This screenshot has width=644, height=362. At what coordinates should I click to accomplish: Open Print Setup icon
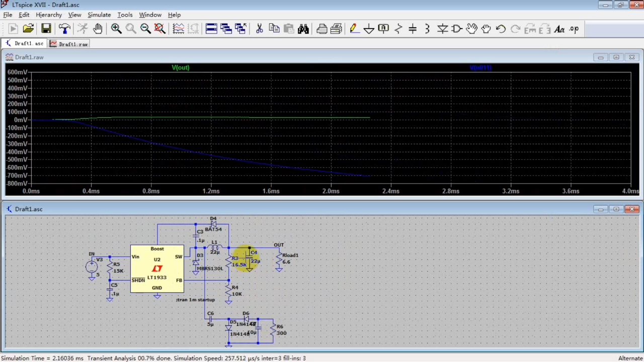pos(337,29)
